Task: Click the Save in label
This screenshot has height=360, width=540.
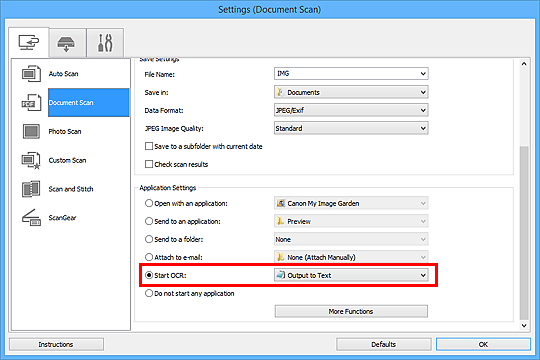Action: pos(156,93)
